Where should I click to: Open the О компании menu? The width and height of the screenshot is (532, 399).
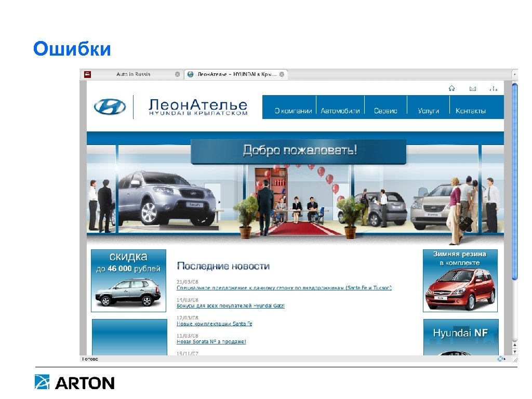pyautogui.click(x=293, y=111)
